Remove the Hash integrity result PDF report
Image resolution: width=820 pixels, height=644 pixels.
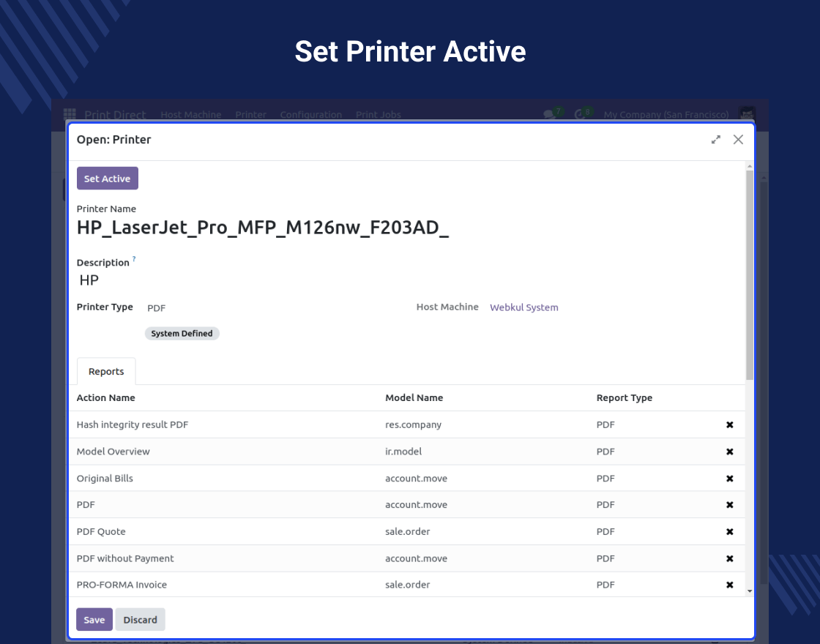point(729,424)
